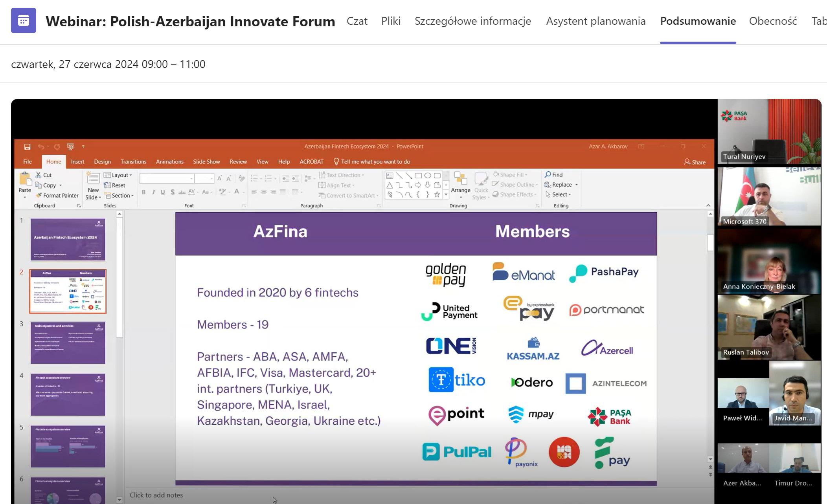Viewport: 827px width, 504px height.
Task: Expand the Section dropdown menu
Action: pos(119,195)
